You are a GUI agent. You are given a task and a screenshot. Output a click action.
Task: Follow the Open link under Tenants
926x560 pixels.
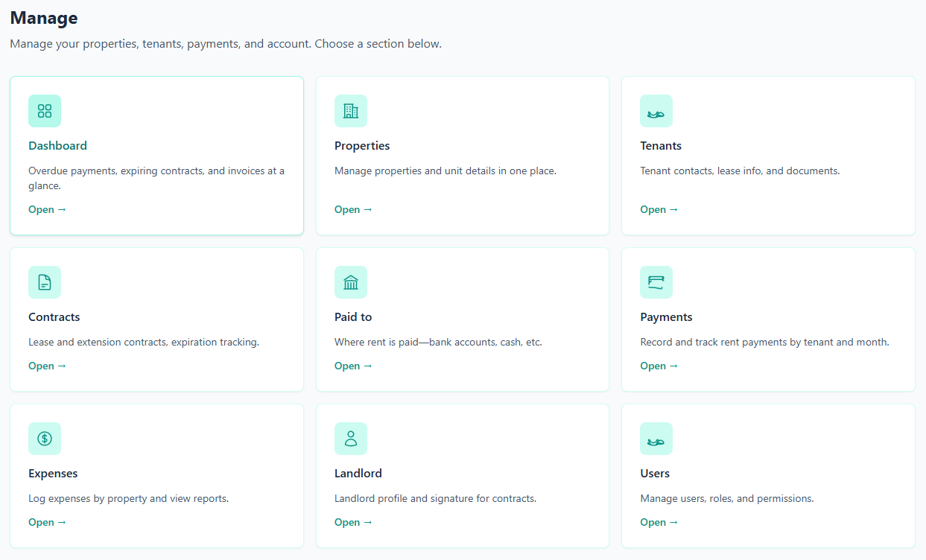coord(659,209)
